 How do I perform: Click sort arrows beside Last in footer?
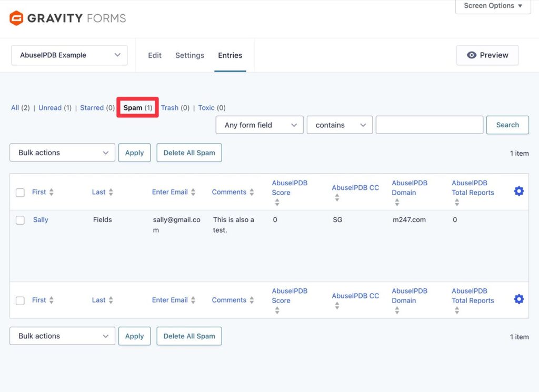click(x=111, y=300)
